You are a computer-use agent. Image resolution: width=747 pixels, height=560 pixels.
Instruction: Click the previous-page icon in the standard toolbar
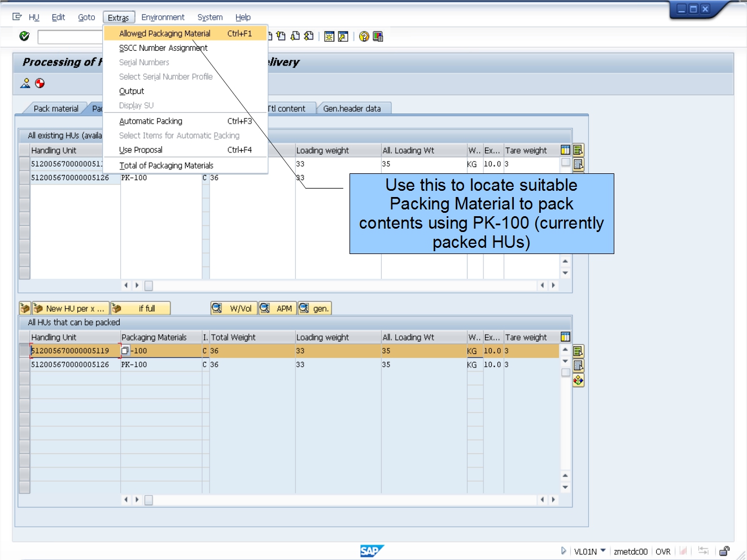[x=281, y=36]
